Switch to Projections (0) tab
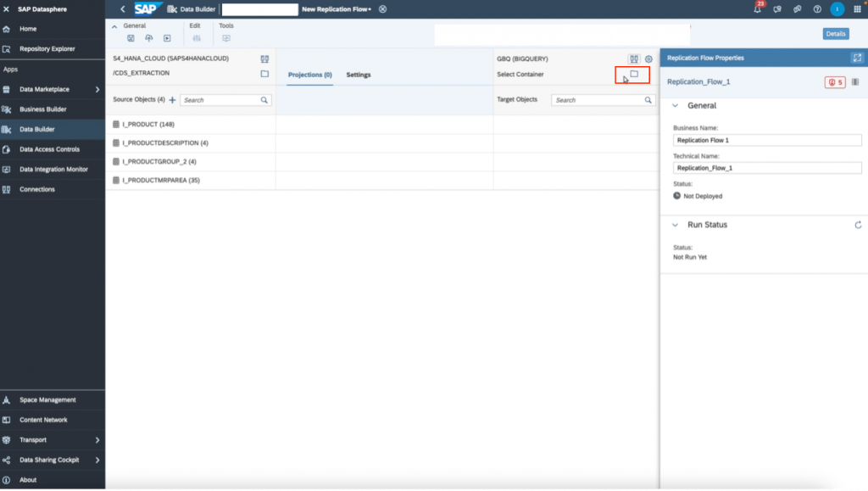The width and height of the screenshot is (868, 491). click(310, 75)
